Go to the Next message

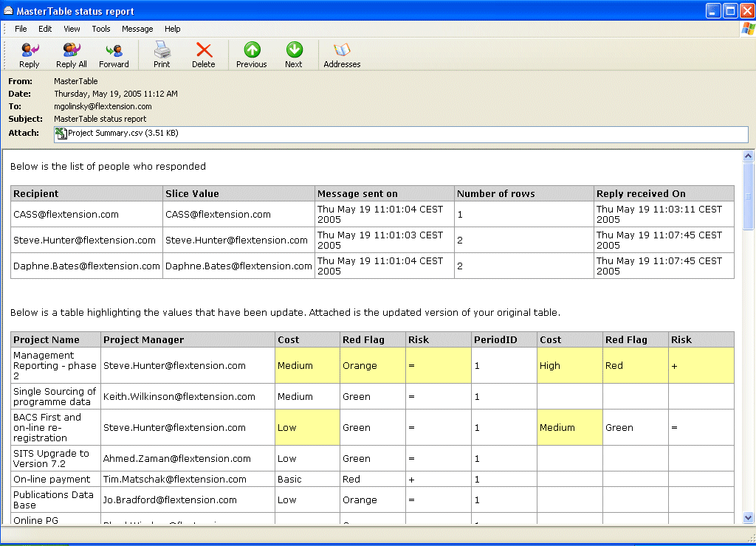(x=294, y=55)
